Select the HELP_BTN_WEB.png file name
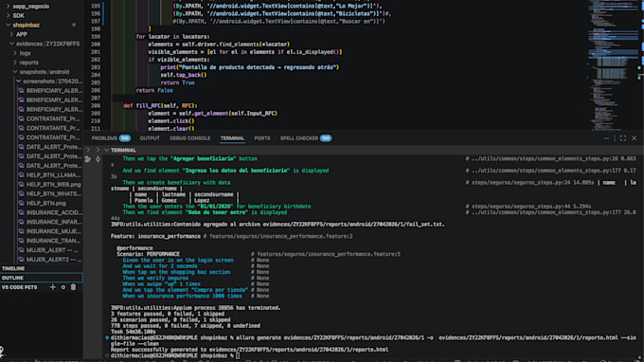 pos(53,185)
